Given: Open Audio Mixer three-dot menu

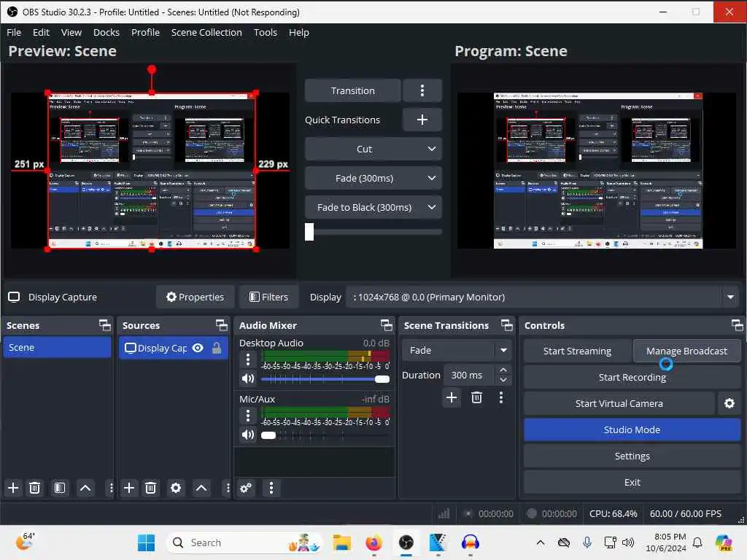Looking at the screenshot, I should pos(271,488).
